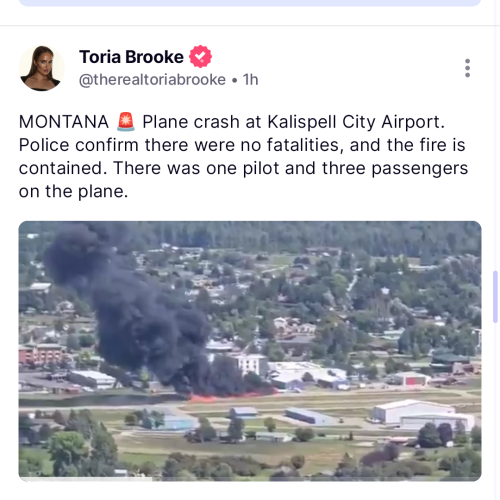The height and width of the screenshot is (500, 500).
Task: Click the 1h post timestamp
Action: (250, 80)
